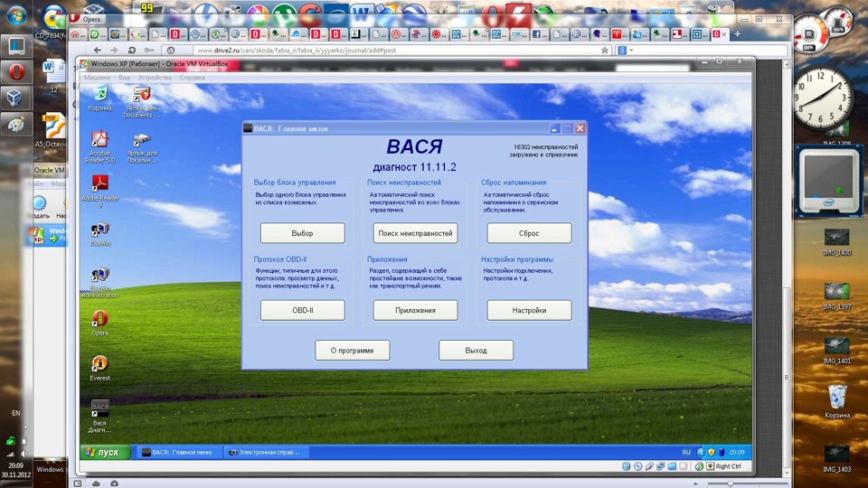This screenshot has height=488, width=868.
Task: Click the Opera menu button
Action: [x=87, y=19]
